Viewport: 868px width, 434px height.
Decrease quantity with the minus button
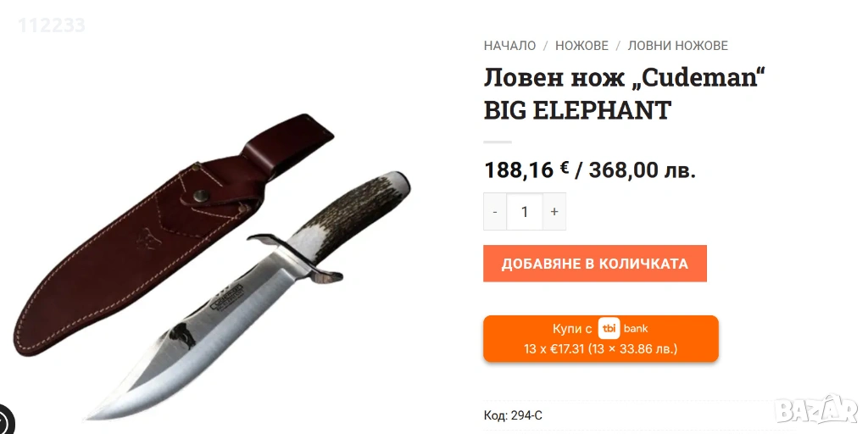(x=495, y=211)
